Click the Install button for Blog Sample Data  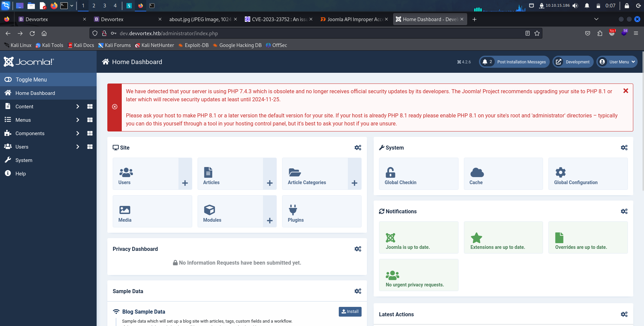click(x=350, y=312)
